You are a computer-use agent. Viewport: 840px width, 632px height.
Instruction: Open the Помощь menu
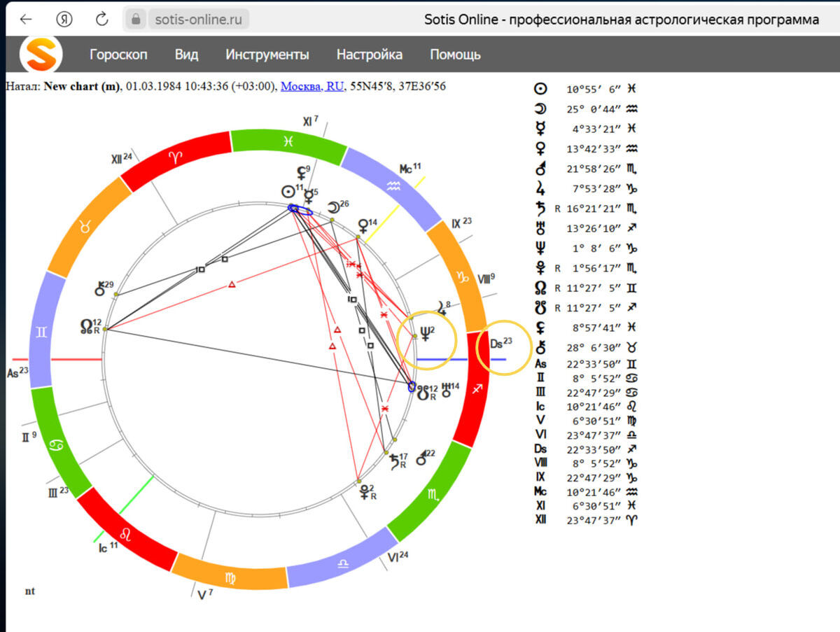point(455,55)
